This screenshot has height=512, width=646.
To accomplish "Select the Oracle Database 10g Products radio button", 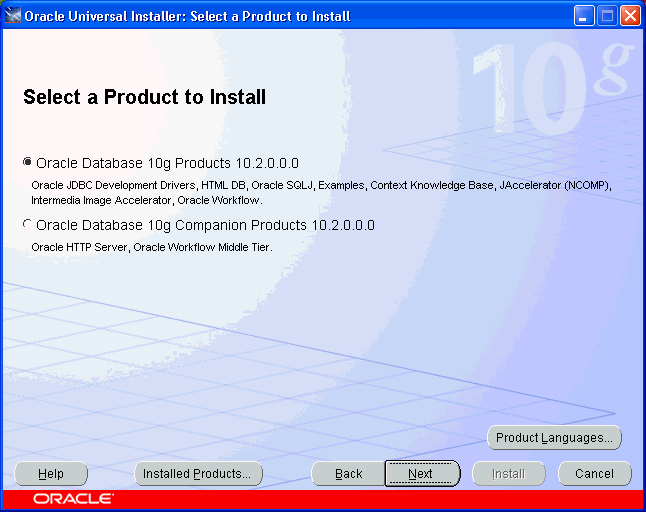I will point(27,163).
